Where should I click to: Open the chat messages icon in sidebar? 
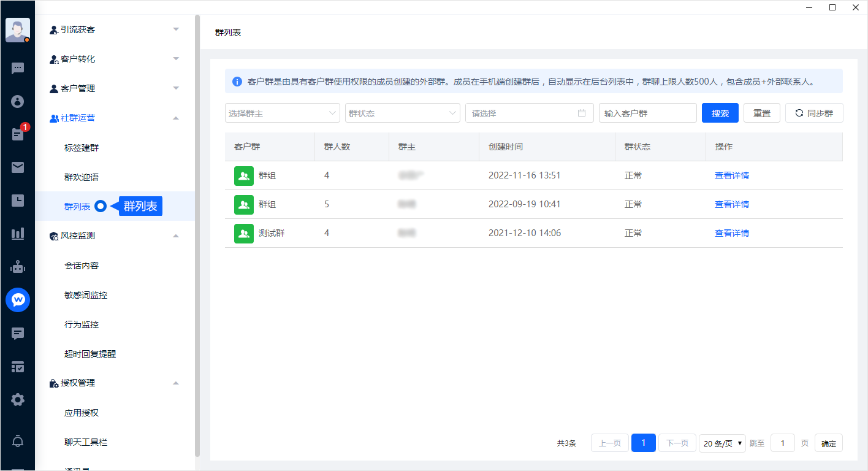tap(18, 68)
